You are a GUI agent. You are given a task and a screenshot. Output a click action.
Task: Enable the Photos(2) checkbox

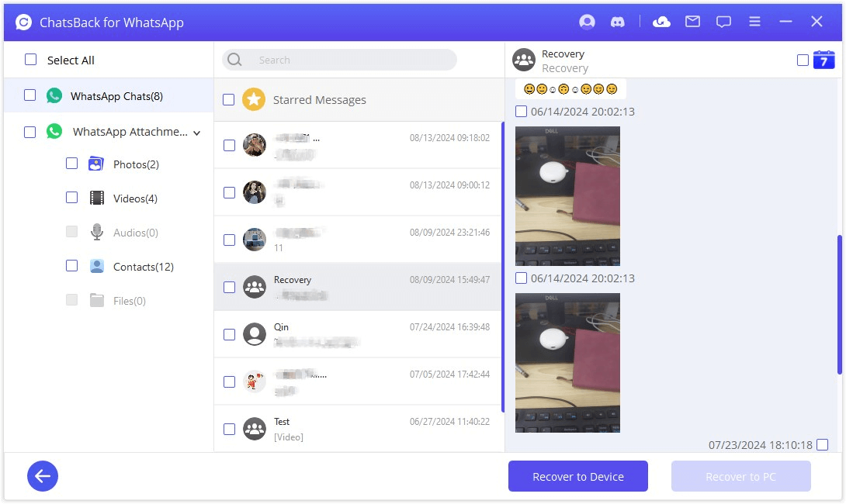point(71,164)
